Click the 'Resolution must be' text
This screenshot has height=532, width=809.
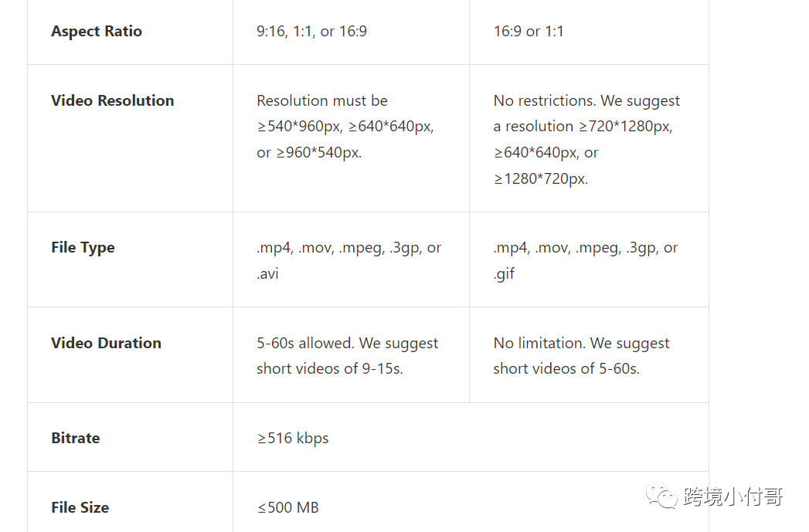pyautogui.click(x=322, y=100)
